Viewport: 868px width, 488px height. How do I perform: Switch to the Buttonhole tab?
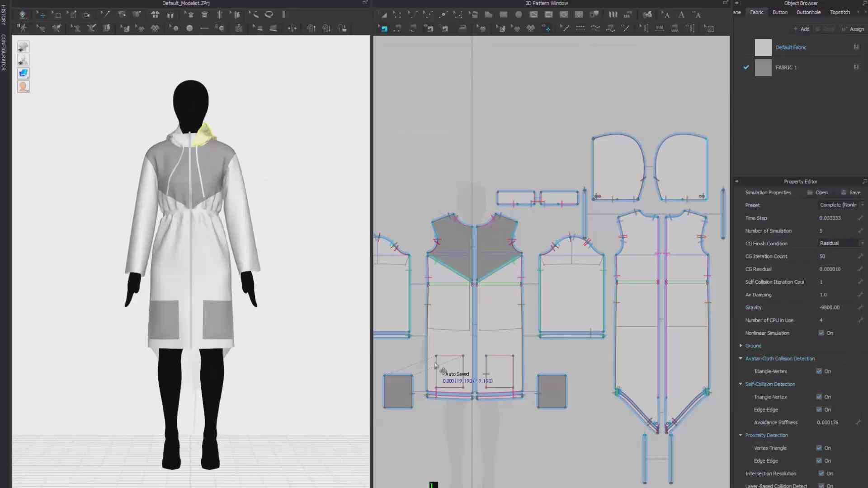(x=808, y=12)
